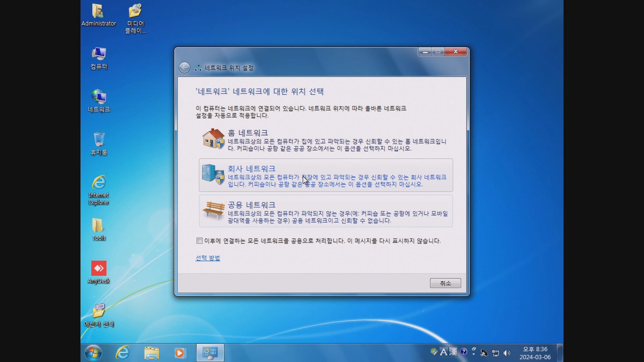Close the network location dialog
The image size is (644, 362).
[455, 52]
